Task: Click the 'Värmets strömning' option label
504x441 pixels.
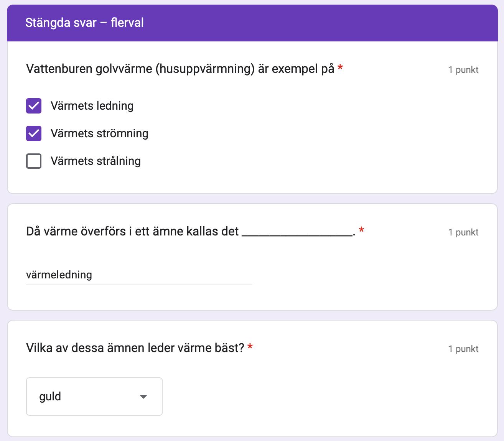Action: click(99, 133)
